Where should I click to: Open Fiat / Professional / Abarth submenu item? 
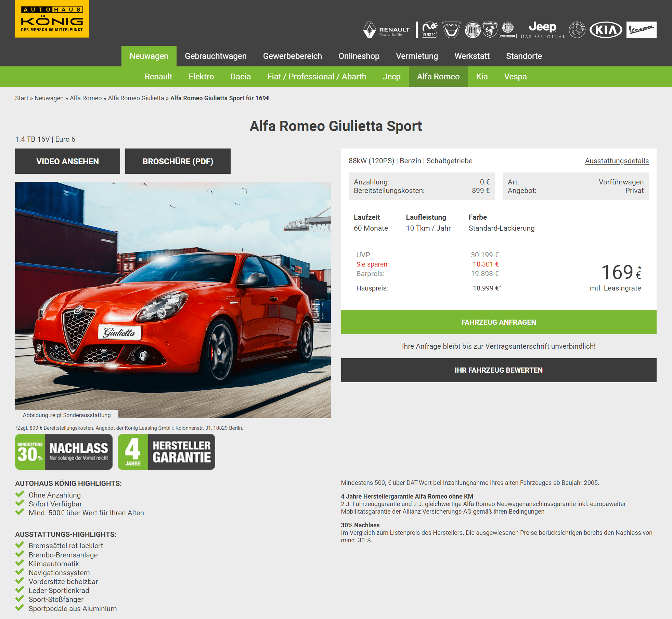317,77
